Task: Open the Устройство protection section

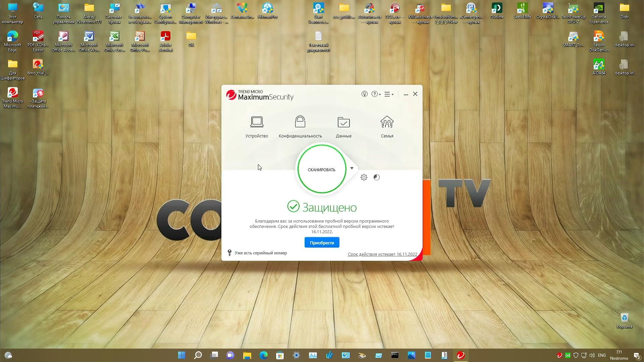Action: 257,127
